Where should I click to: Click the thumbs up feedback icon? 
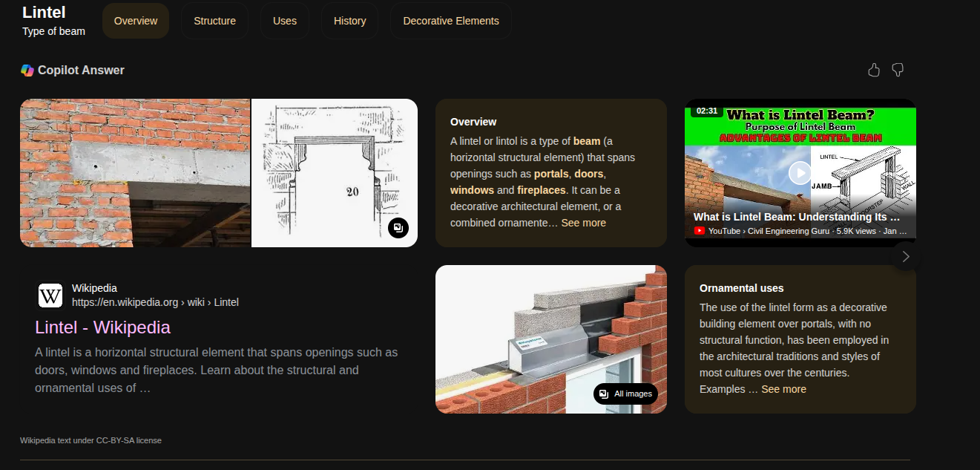(874, 70)
